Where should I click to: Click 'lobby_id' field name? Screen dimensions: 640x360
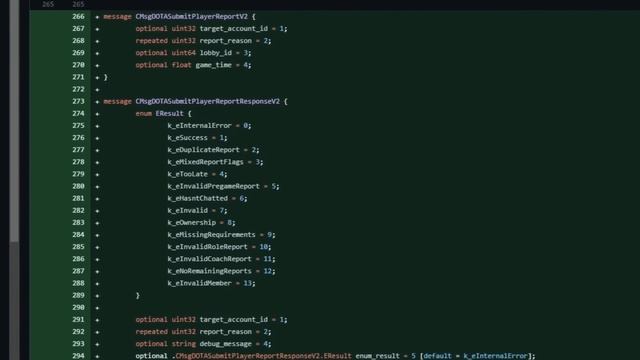[x=216, y=53]
